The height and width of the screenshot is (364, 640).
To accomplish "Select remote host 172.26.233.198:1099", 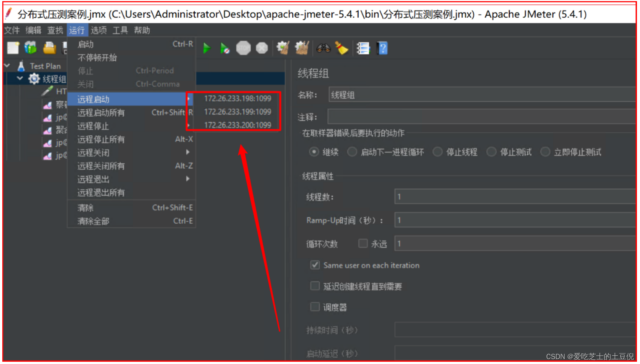I will (237, 99).
